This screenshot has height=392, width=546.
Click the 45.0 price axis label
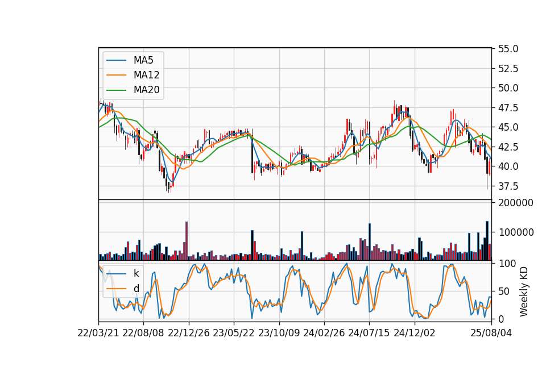pos(508,127)
